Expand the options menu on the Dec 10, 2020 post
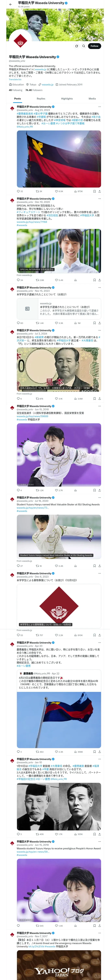The height and width of the screenshot is (980, 110). [100, 199]
